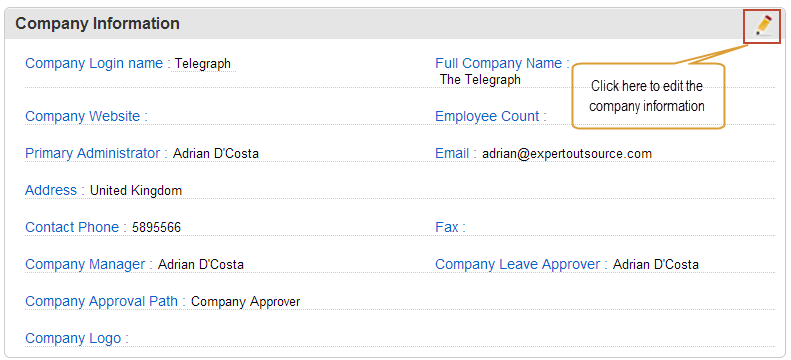This screenshot has height=360, width=791.
Task: Select Adrian D'Costa next to Primary Administrator
Action: coord(216,153)
